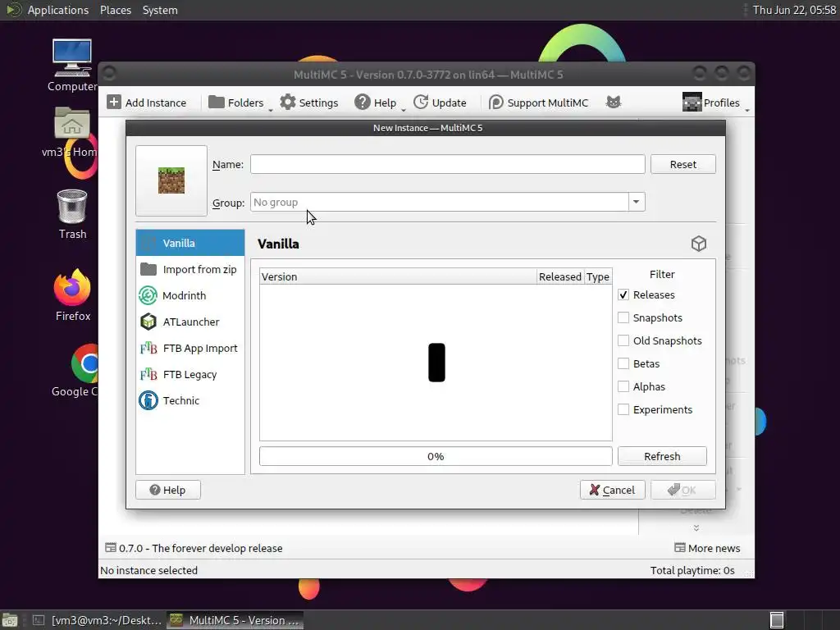Click the cat icon in toolbar

click(614, 102)
